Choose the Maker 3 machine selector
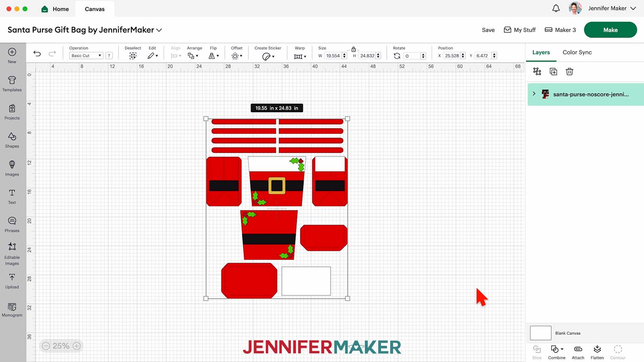Screen dimensions: 644x362 tap(560, 30)
